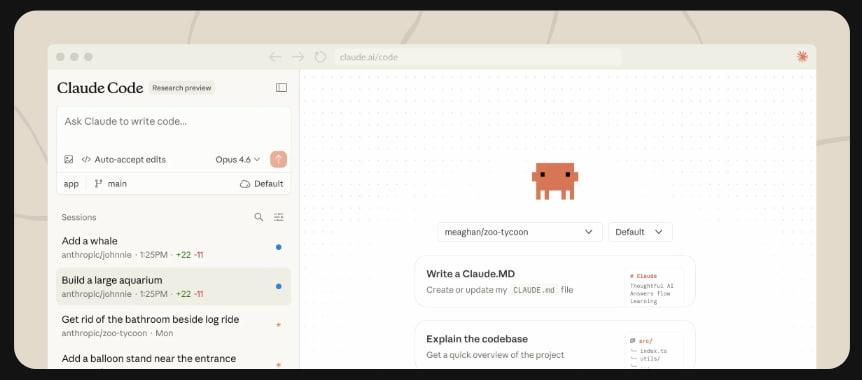Send the prompt with the arrow button

[x=279, y=159]
